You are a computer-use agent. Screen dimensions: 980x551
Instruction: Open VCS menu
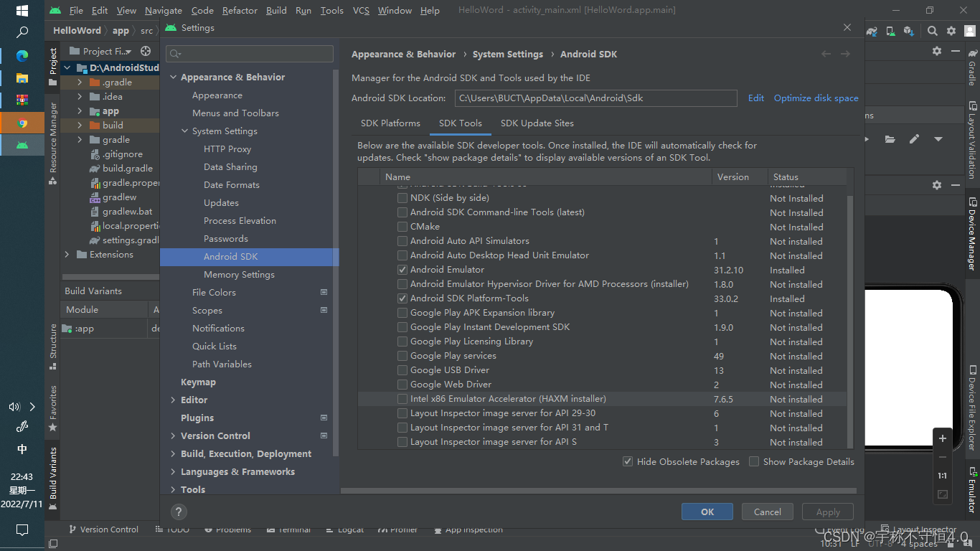(362, 11)
